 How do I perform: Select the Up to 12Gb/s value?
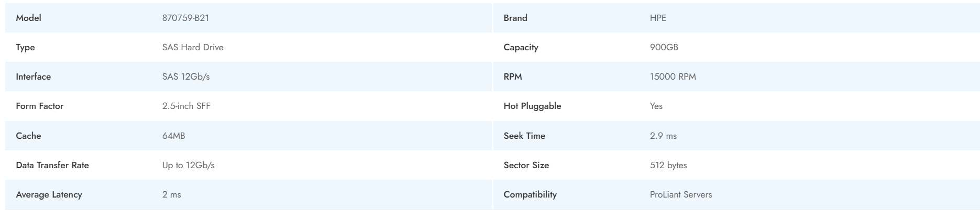click(x=188, y=165)
